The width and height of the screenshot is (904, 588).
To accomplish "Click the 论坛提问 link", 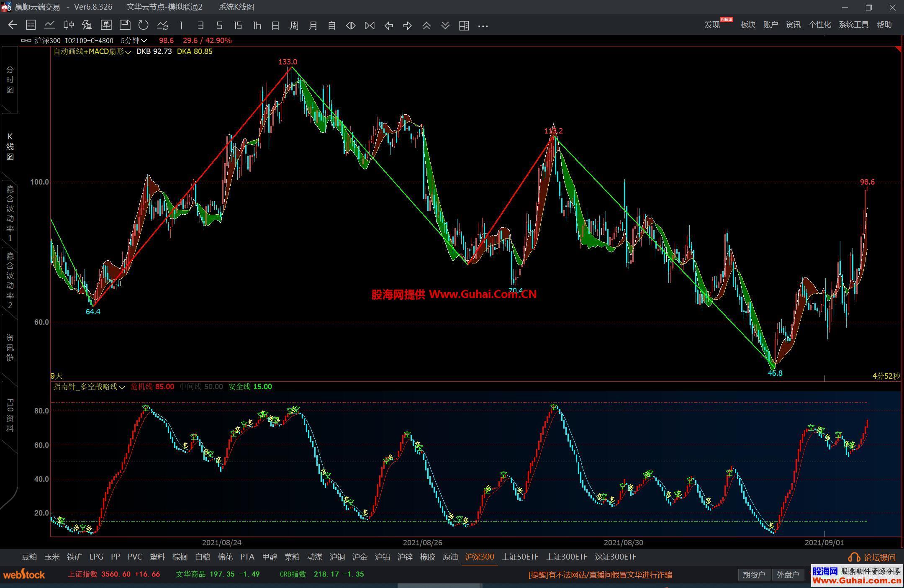I will tap(879, 557).
